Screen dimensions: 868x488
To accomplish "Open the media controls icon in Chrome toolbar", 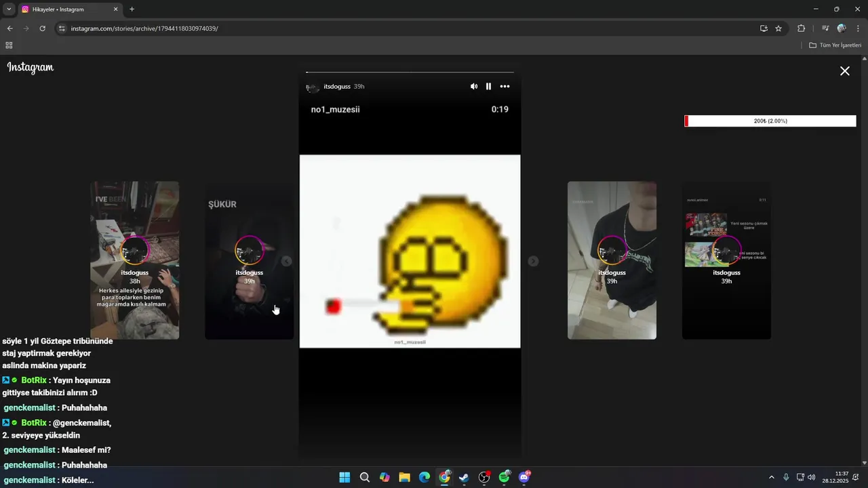I will click(x=825, y=28).
